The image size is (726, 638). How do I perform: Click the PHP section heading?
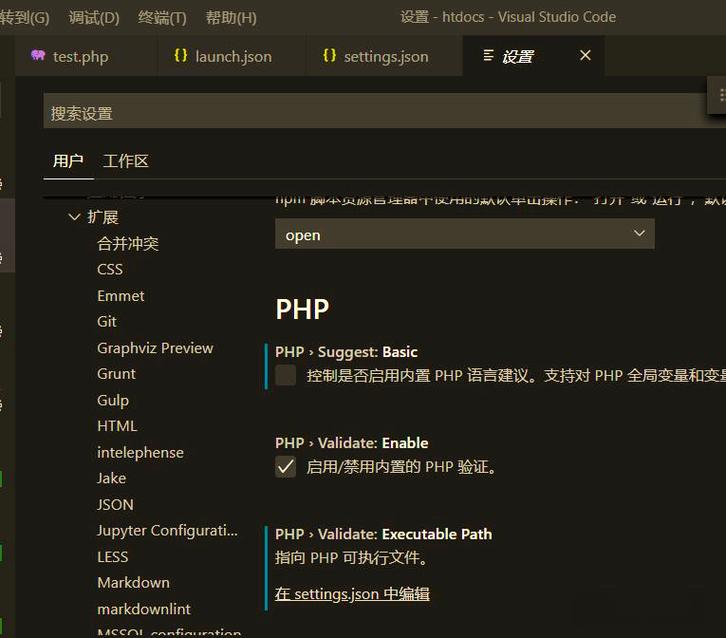point(302,309)
